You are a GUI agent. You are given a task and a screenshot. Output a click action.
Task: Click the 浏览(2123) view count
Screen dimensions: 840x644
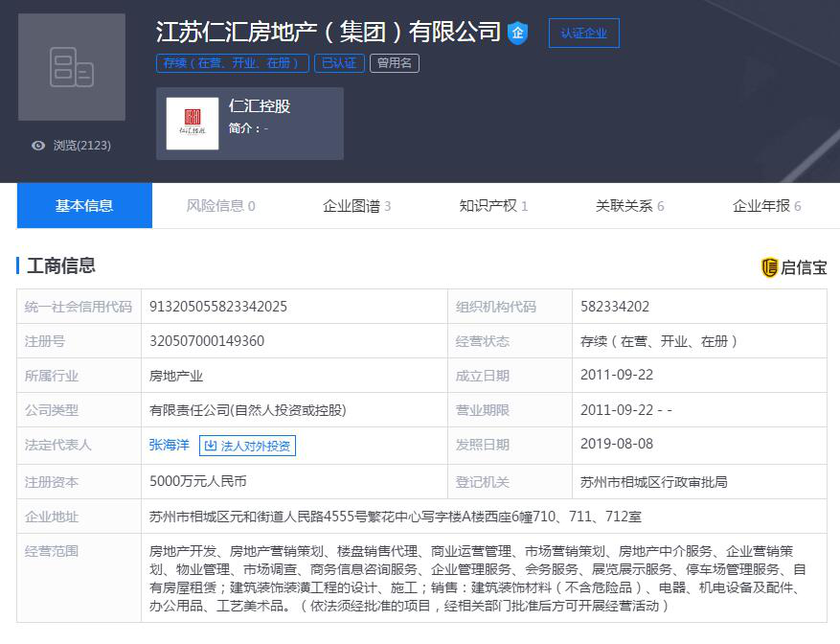pos(82,146)
